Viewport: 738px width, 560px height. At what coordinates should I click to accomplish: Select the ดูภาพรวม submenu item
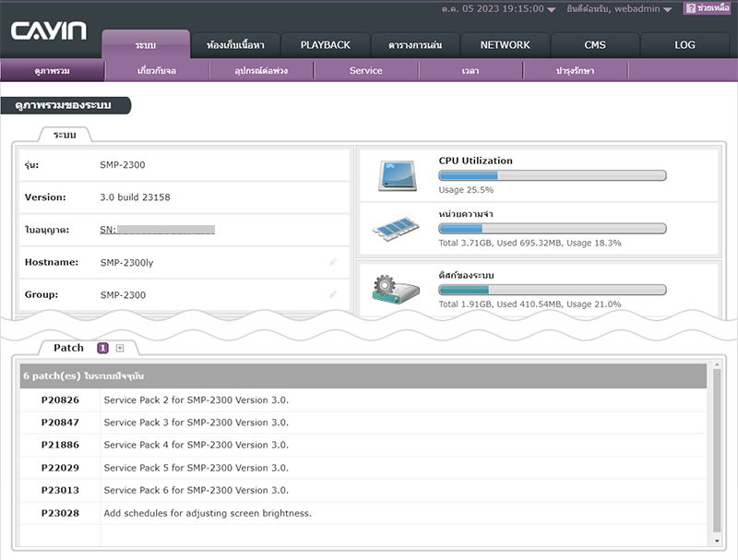(53, 71)
